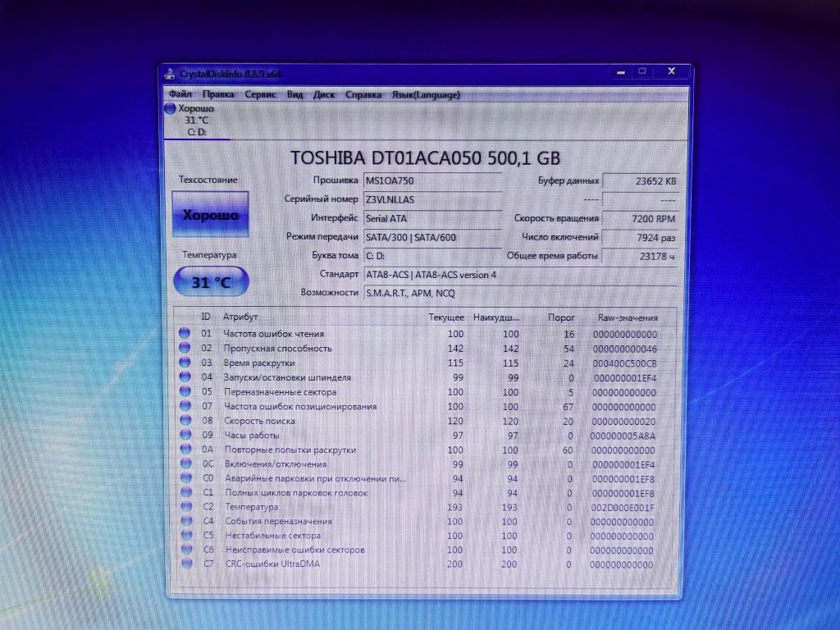
Task: Click status icon for 05 Переназначенные сектора
Action: click(185, 391)
